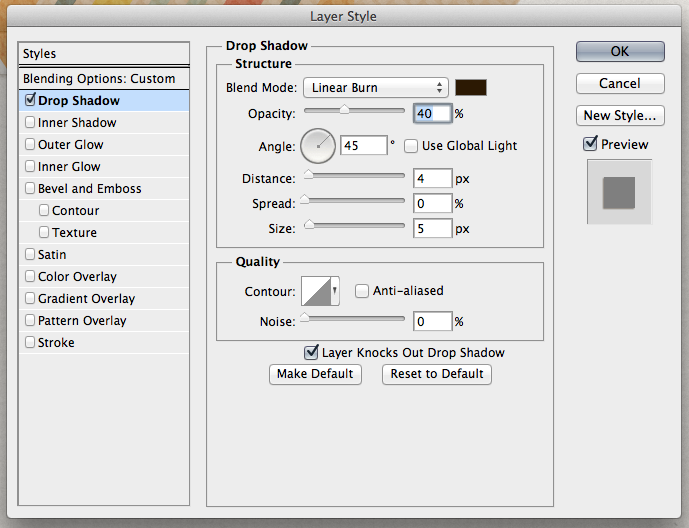Enable the Gradient Overlay checkbox
689x528 pixels.
tap(30, 298)
